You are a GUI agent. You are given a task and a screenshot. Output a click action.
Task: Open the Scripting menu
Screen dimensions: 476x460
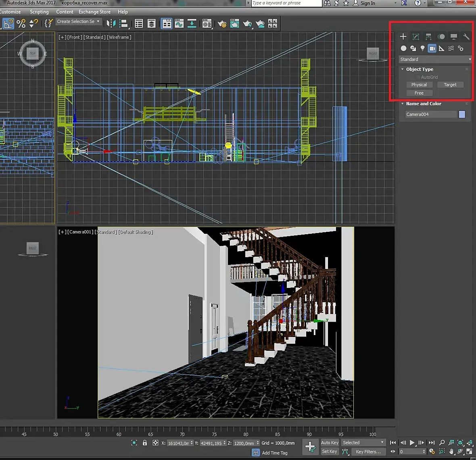pyautogui.click(x=39, y=12)
